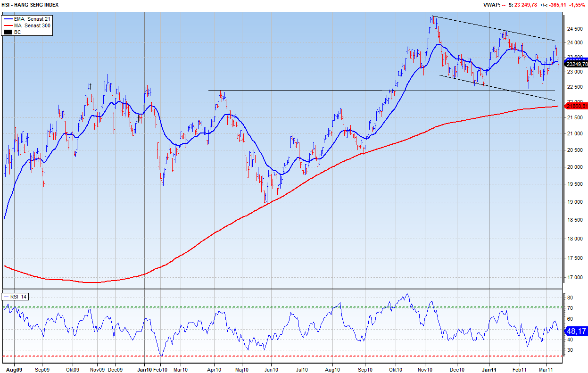Select the black 23249,78 price tag on axis

click(576, 64)
